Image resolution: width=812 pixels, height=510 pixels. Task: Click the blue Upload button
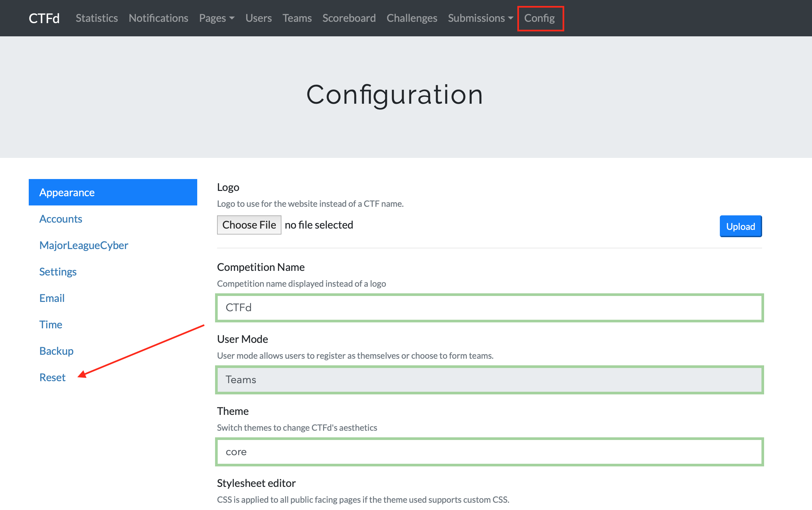pyautogui.click(x=740, y=226)
